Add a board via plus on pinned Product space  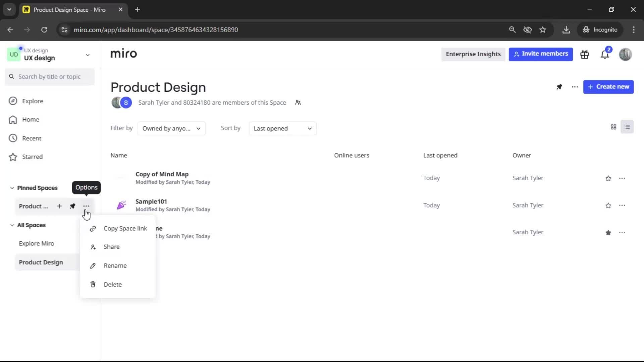[x=59, y=206]
